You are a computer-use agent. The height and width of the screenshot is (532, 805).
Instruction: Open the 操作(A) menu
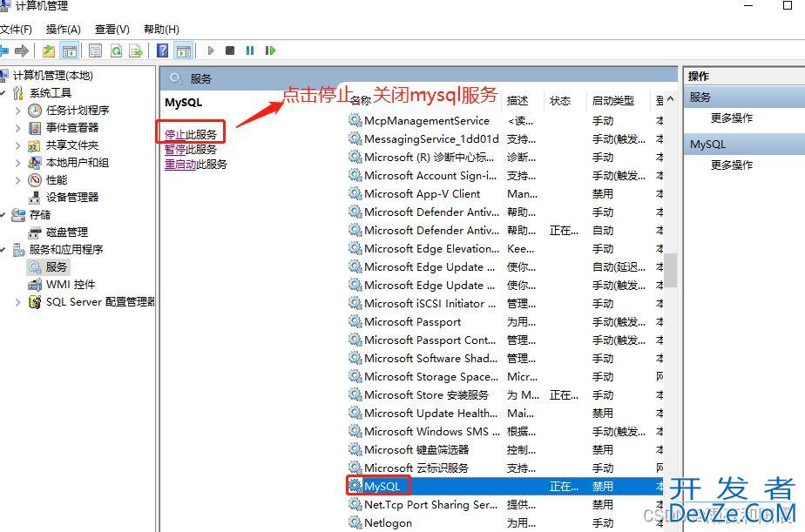[x=63, y=30]
